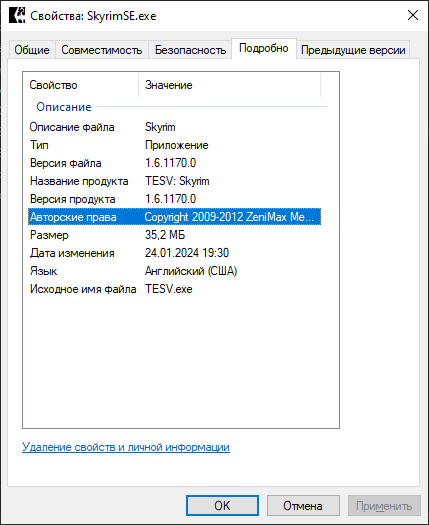Viewport: 429px width, 525px height.
Task: Click the SkyrimSE.exe title bar icon
Action: pos(17,16)
